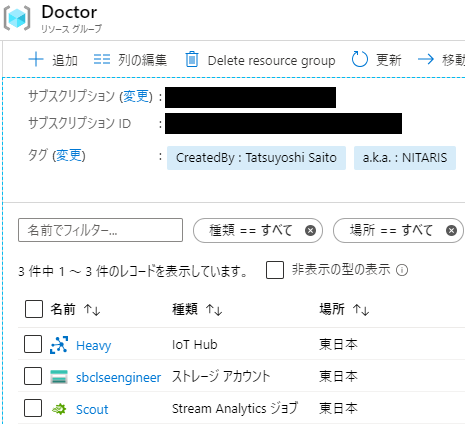Viewport: 466px width, 424px height.
Task: Click the a.k.a. : NITARIS tag
Action: tap(405, 158)
